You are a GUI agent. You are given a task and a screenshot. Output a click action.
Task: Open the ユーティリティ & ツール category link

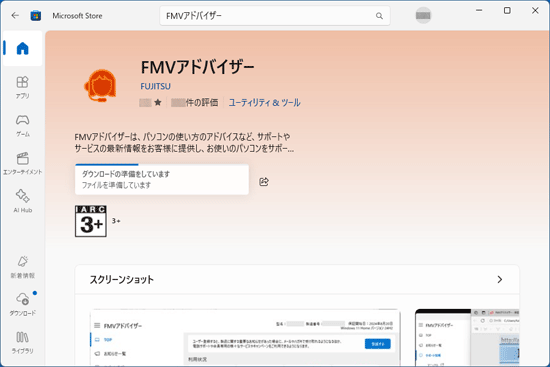264,102
